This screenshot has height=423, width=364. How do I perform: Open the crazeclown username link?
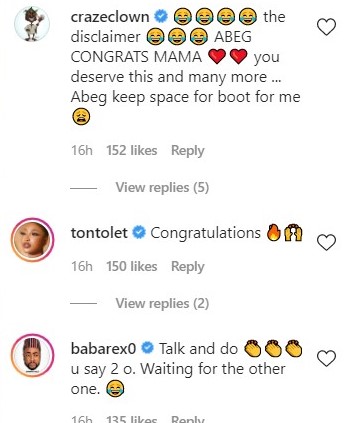(110, 17)
